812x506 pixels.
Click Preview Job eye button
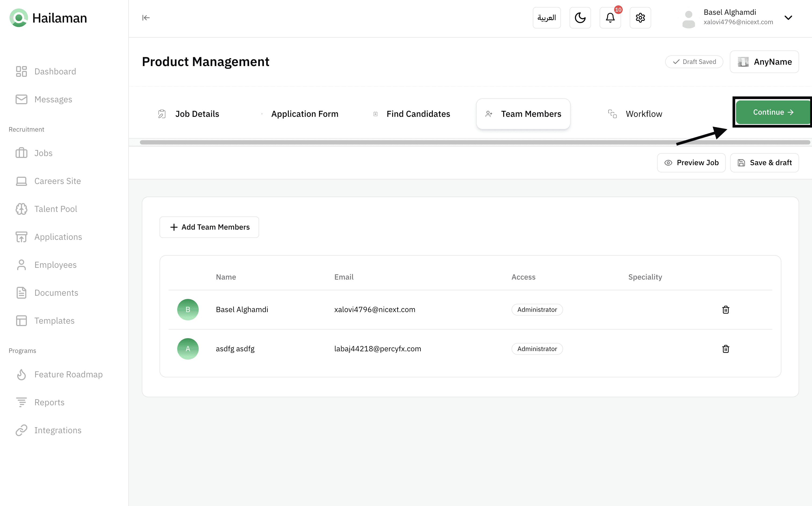coord(691,163)
